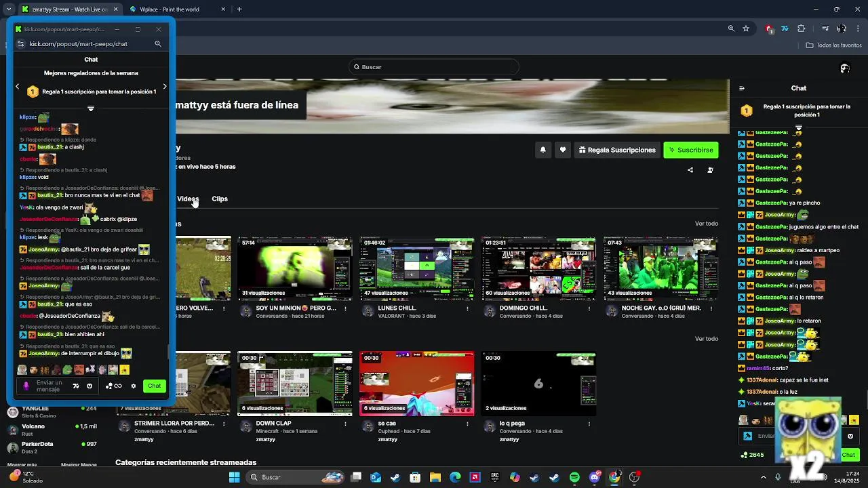Open LUNES CHILL video thumbnail
This screenshot has height=488, width=868.
click(x=417, y=268)
